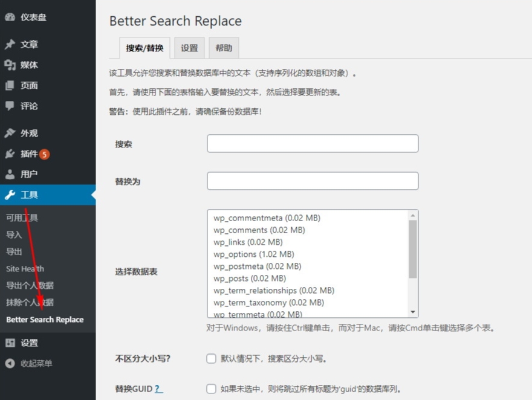
Task: Open 导出个人数据 submenu link
Action: coord(30,285)
